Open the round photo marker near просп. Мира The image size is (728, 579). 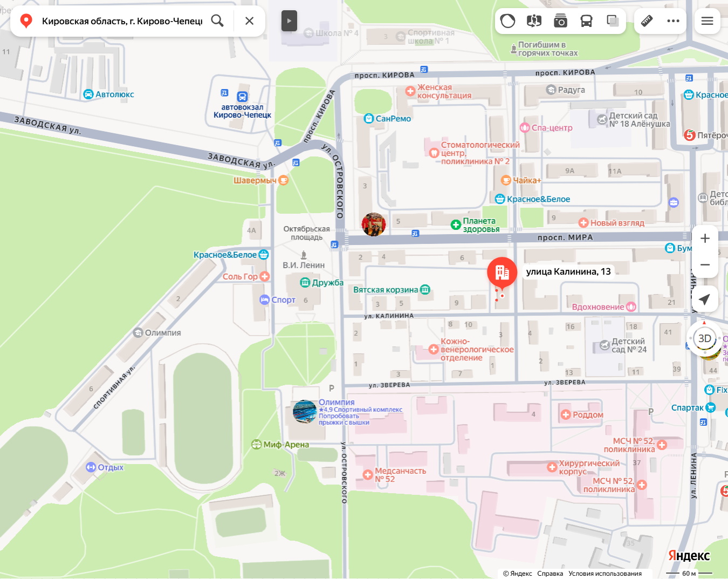click(374, 224)
